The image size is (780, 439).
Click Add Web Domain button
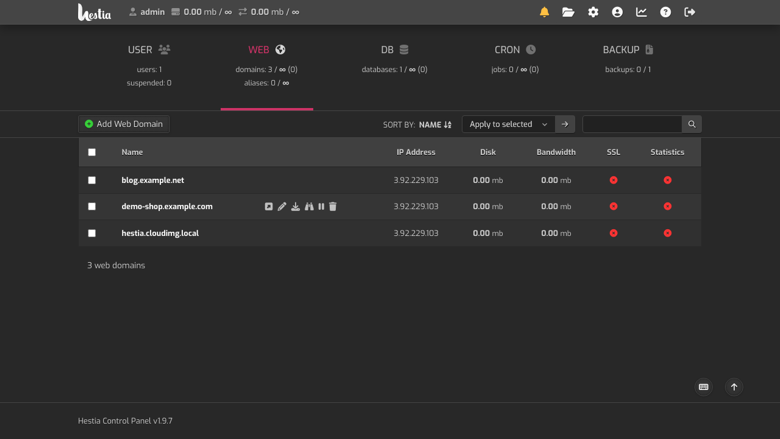(x=124, y=124)
